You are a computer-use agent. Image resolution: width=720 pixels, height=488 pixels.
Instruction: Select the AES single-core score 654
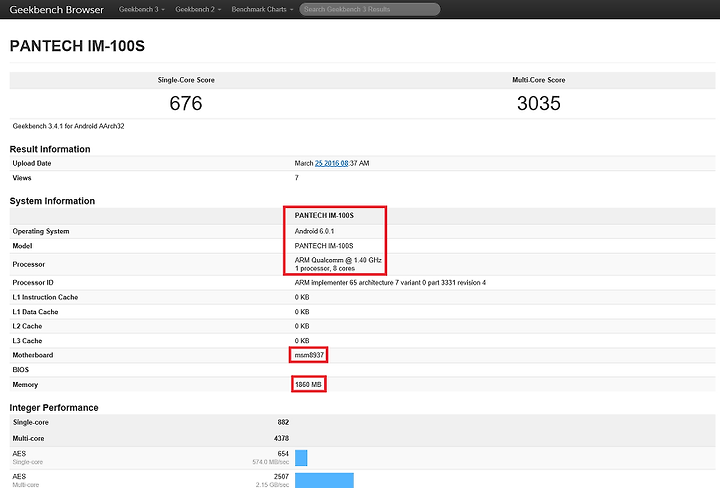pos(283,454)
